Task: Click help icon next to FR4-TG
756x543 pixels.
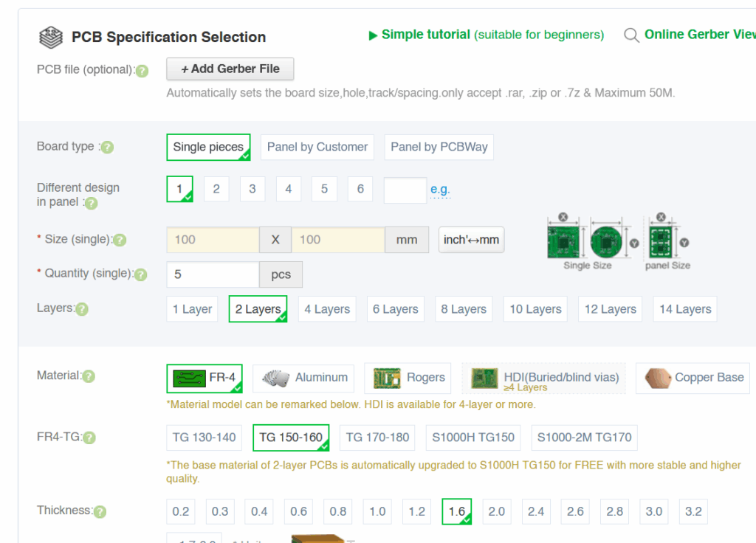Action: click(89, 437)
